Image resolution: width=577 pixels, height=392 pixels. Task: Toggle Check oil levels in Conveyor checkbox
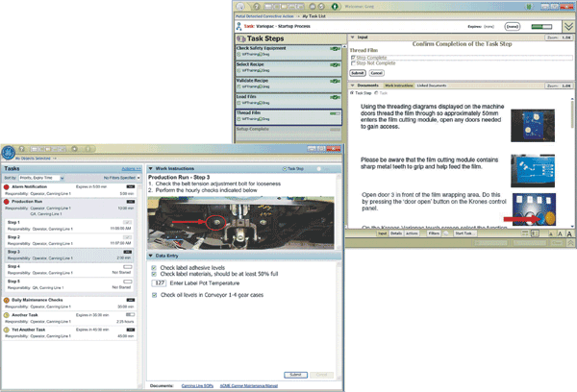pos(154,295)
